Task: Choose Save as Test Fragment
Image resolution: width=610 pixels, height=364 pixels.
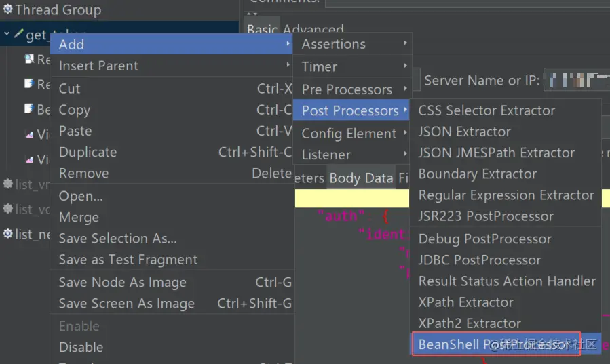Action: 171,260
